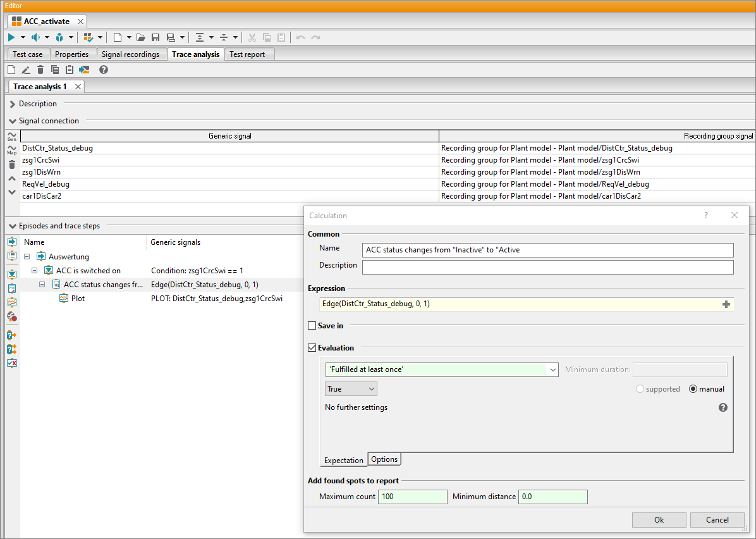Collapse the Episodes and trace steps section
Image resolution: width=756 pixels, height=539 pixels.
point(13,226)
